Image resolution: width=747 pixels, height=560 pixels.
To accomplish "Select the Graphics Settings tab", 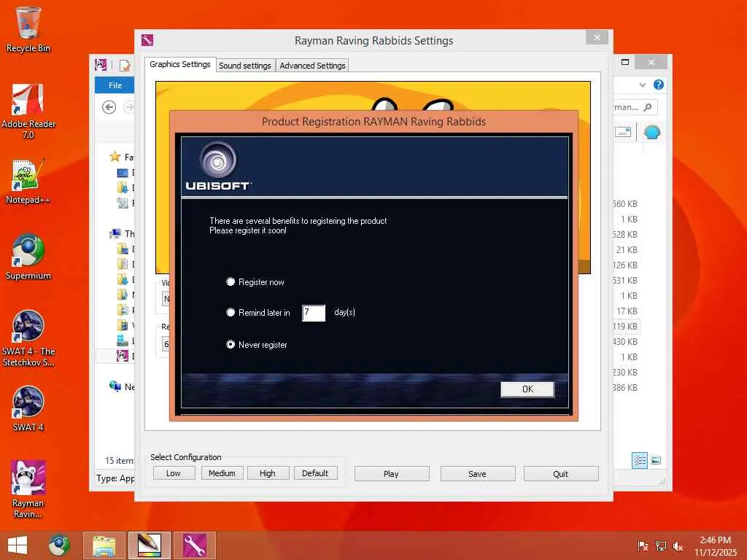I will (x=180, y=64).
